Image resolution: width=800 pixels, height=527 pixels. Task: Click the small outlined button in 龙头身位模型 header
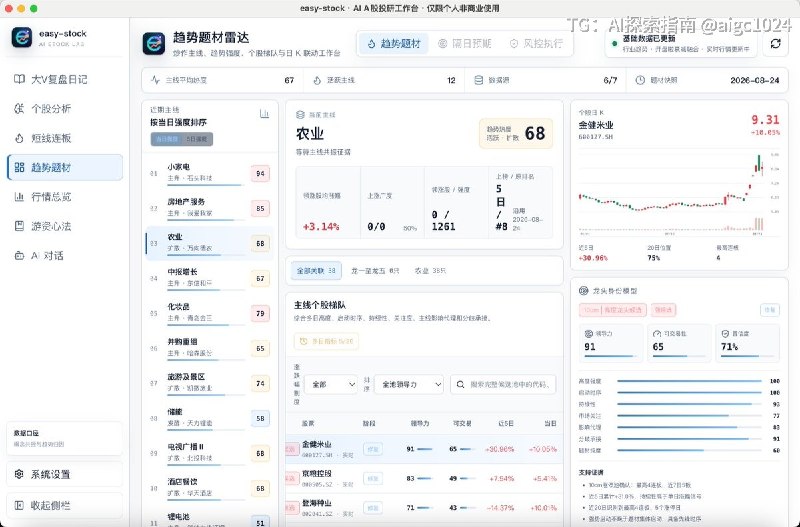tap(769, 310)
